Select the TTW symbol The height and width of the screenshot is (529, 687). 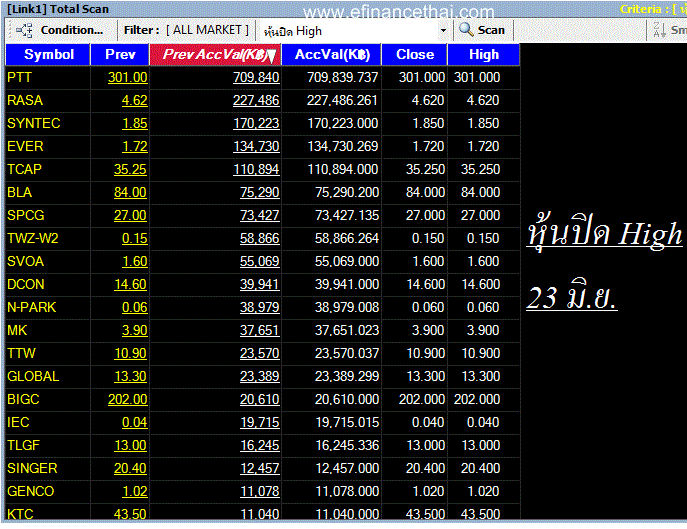[21, 353]
